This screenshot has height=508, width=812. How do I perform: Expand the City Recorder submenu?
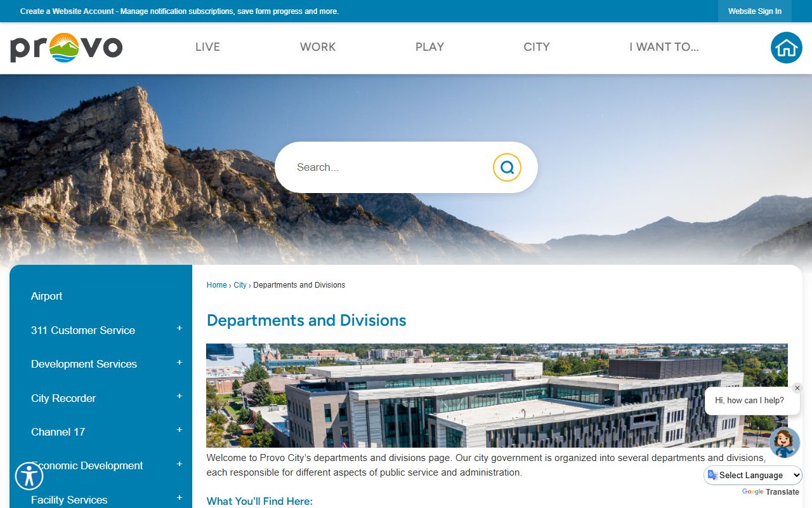coord(180,396)
